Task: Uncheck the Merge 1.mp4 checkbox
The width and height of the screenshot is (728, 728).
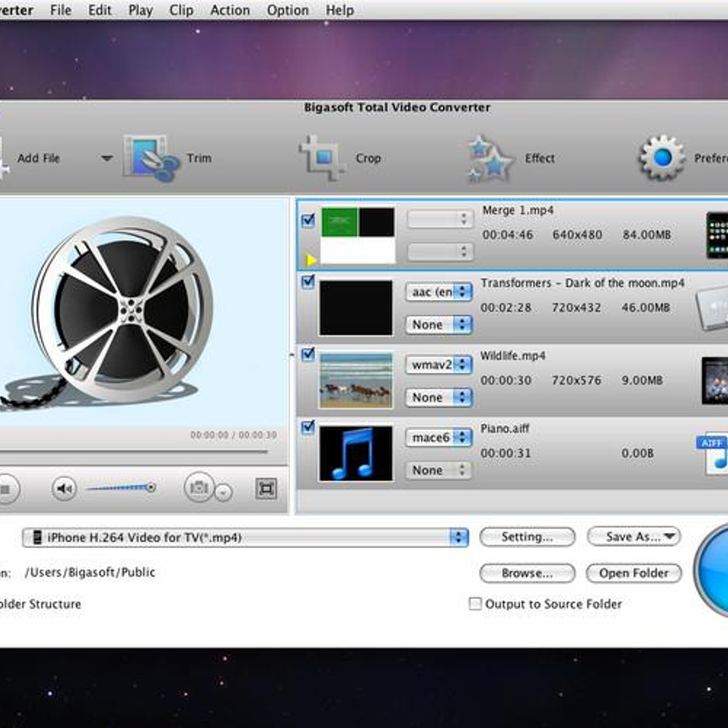Action: coord(308,220)
